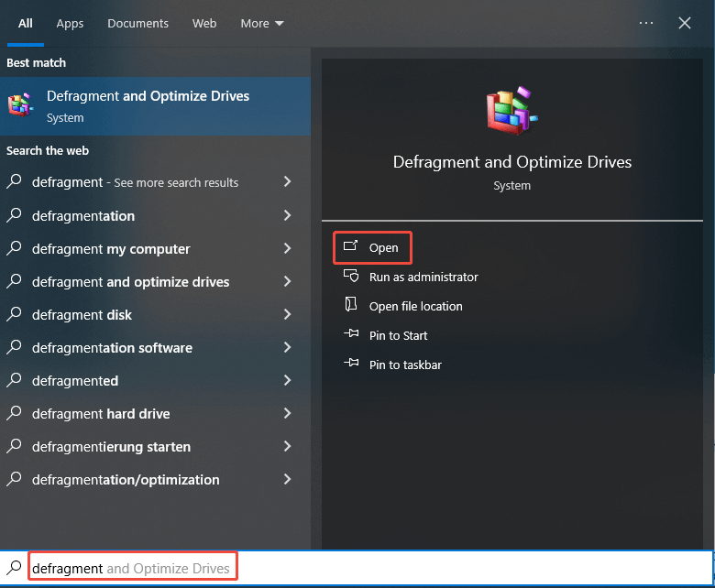Screen dimensions: 715x588
Task: Close the search panel with X
Action: tap(685, 23)
